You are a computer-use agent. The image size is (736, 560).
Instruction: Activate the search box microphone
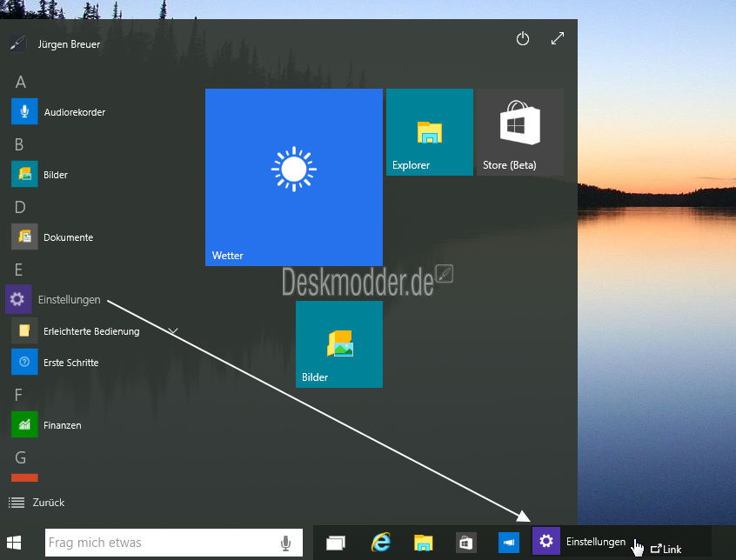[285, 543]
